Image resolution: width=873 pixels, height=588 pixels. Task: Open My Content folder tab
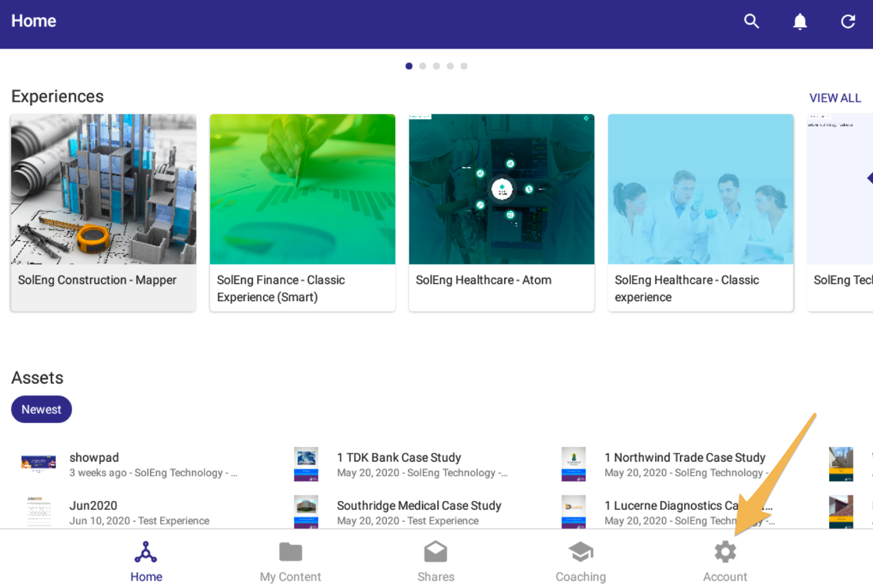(290, 560)
